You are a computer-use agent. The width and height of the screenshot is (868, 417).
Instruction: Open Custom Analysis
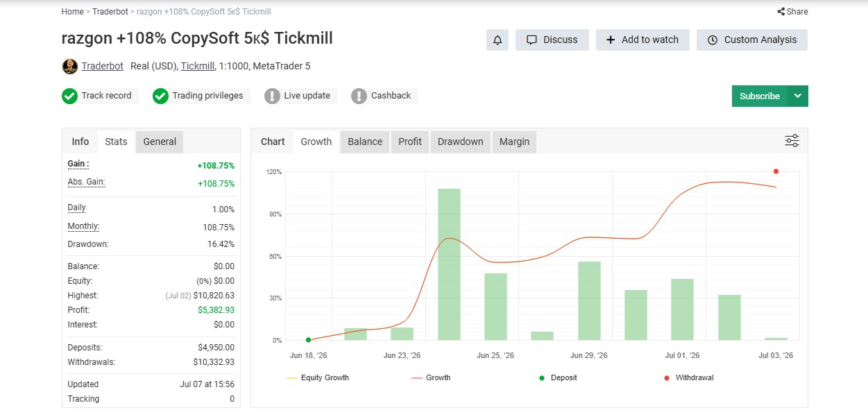pos(752,40)
